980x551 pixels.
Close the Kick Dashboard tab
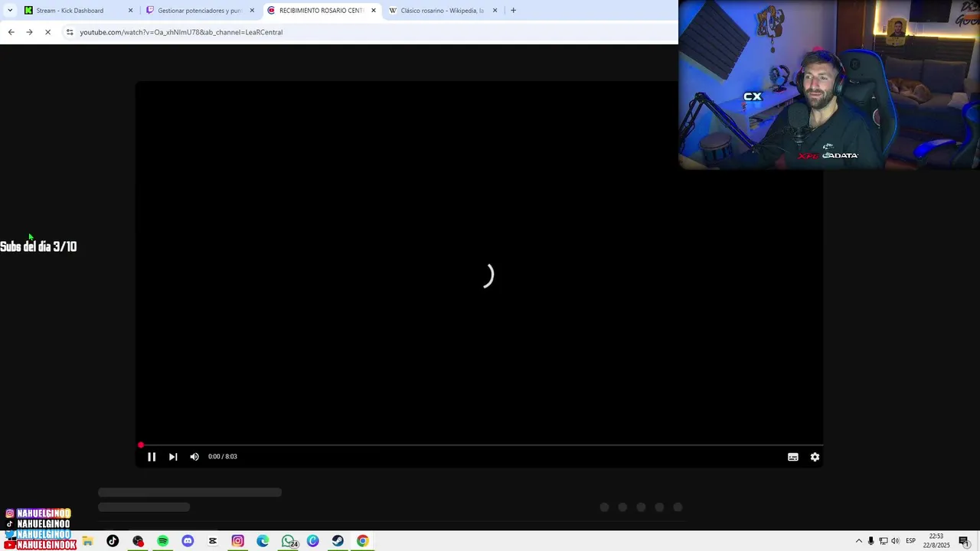tap(130, 11)
